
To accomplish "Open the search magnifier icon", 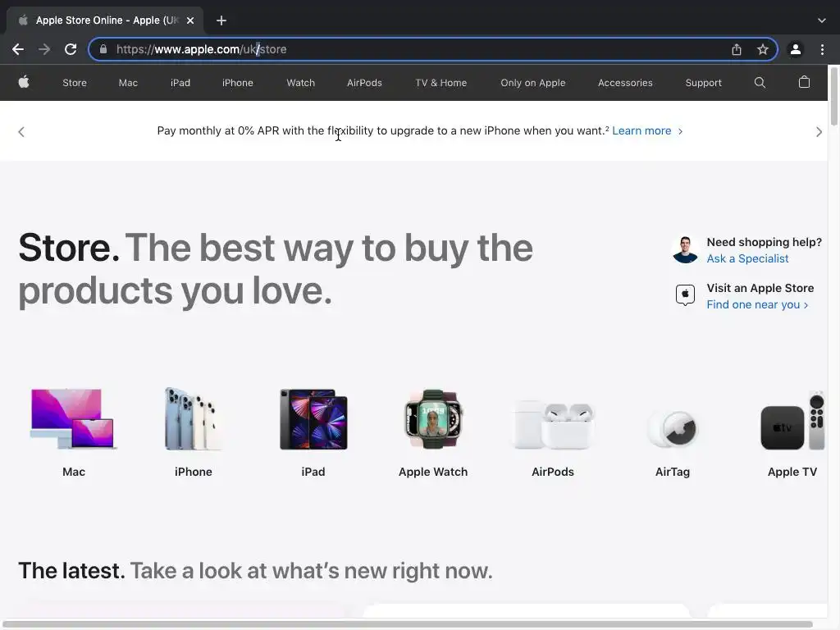I will click(x=760, y=83).
